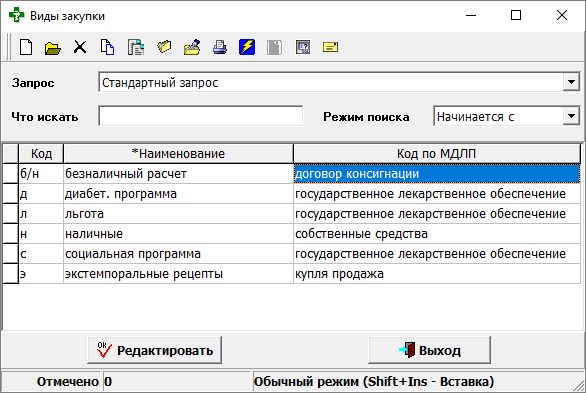Open the Режим поиска dropdown arrow
Image resolution: width=586 pixels, height=393 pixels.
[x=571, y=117]
